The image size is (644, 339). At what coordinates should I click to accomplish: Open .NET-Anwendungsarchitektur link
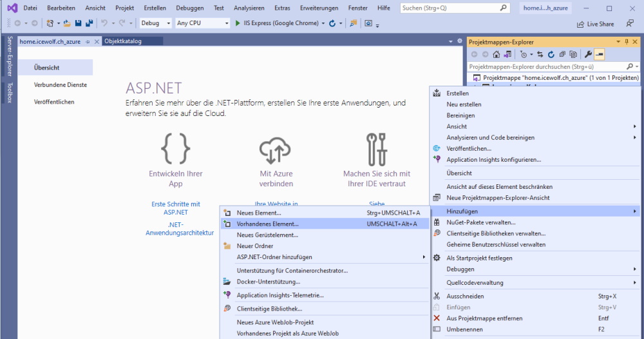tap(180, 228)
